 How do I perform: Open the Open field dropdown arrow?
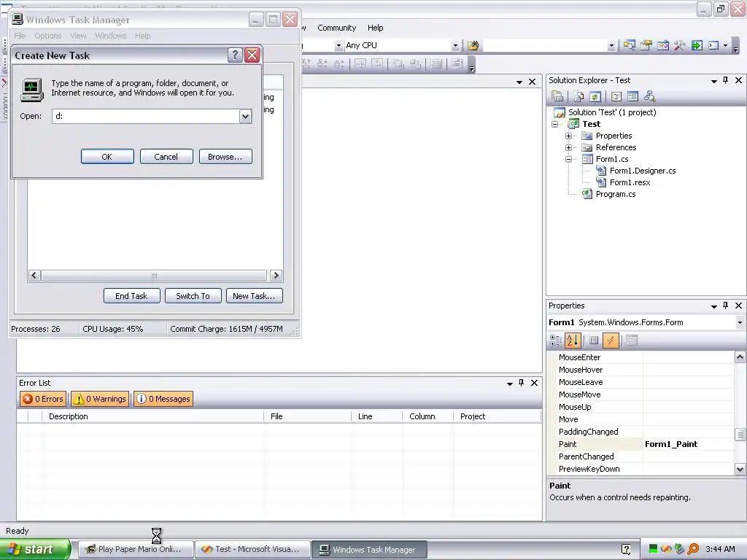245,116
